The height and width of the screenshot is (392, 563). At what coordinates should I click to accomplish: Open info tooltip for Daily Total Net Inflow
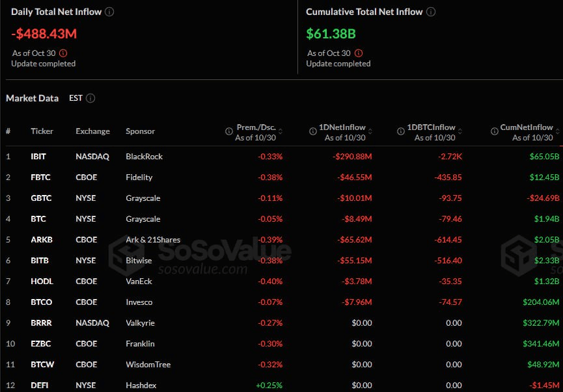[x=109, y=11]
